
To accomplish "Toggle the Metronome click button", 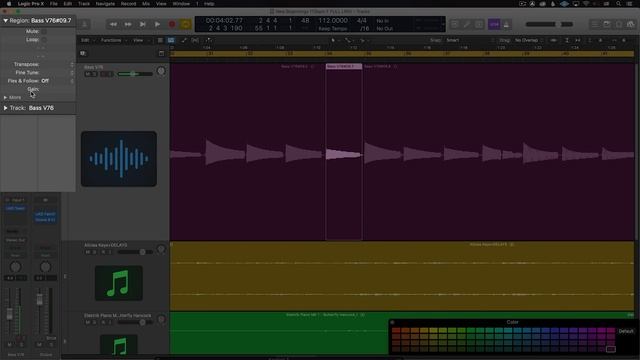I will click(507, 24).
